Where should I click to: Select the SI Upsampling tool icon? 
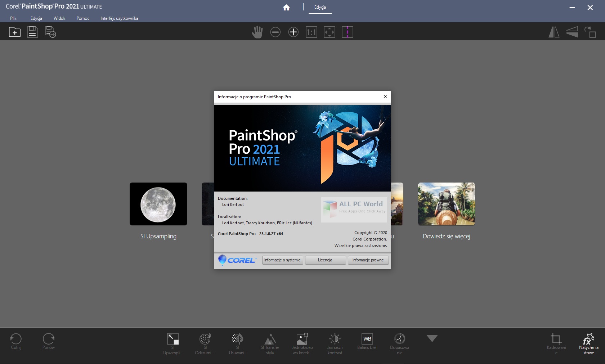pos(173,343)
